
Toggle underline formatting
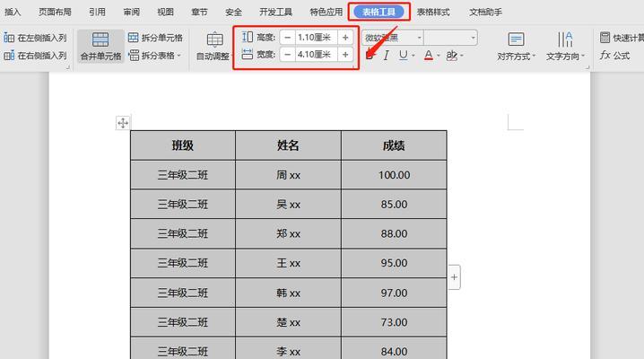point(404,55)
